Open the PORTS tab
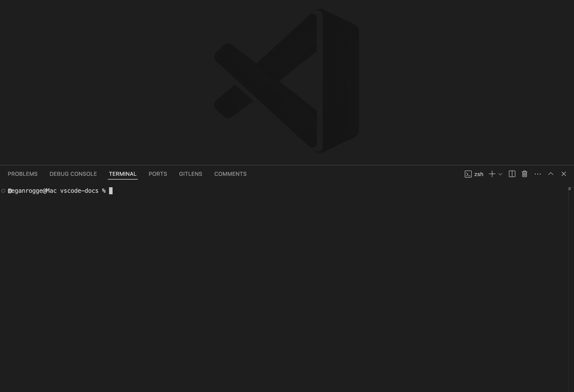Image resolution: width=574 pixels, height=392 pixels. click(x=157, y=174)
